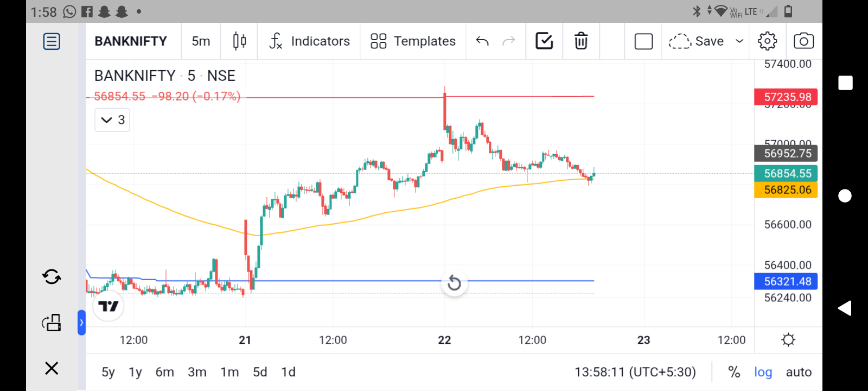868x391 pixels.
Task: Click the date label 21 on time axis
Action: tap(245, 340)
